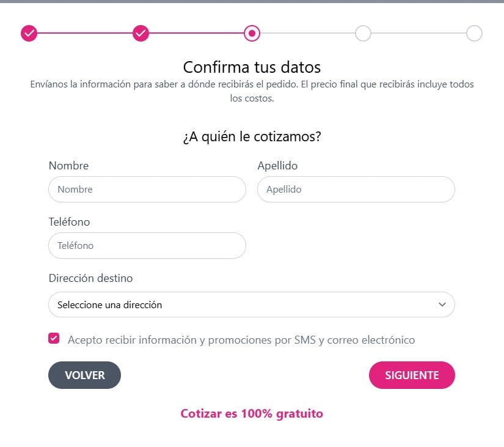The width and height of the screenshot is (504, 447).
Task: Jump to the fourth step circle
Action: [363, 33]
